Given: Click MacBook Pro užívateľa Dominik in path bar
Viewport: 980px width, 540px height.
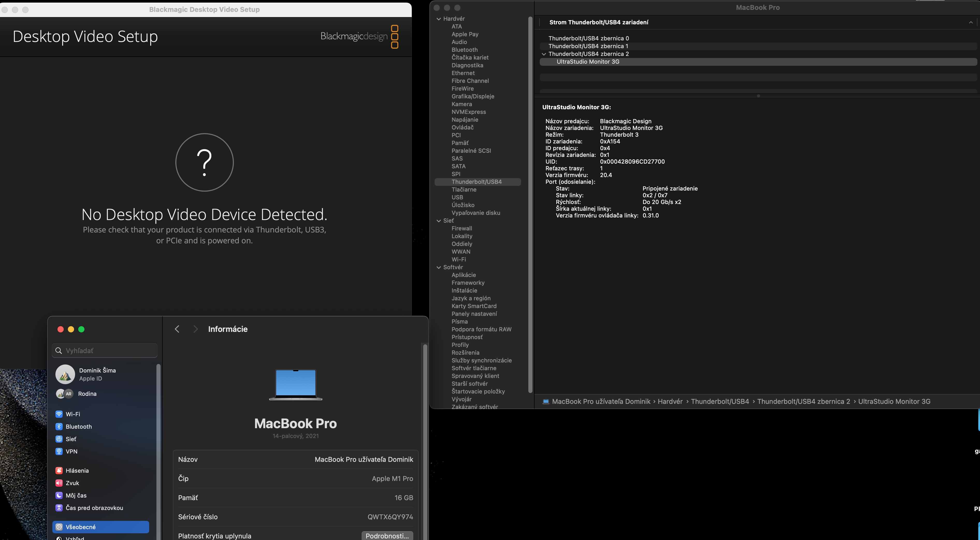Looking at the screenshot, I should point(601,402).
